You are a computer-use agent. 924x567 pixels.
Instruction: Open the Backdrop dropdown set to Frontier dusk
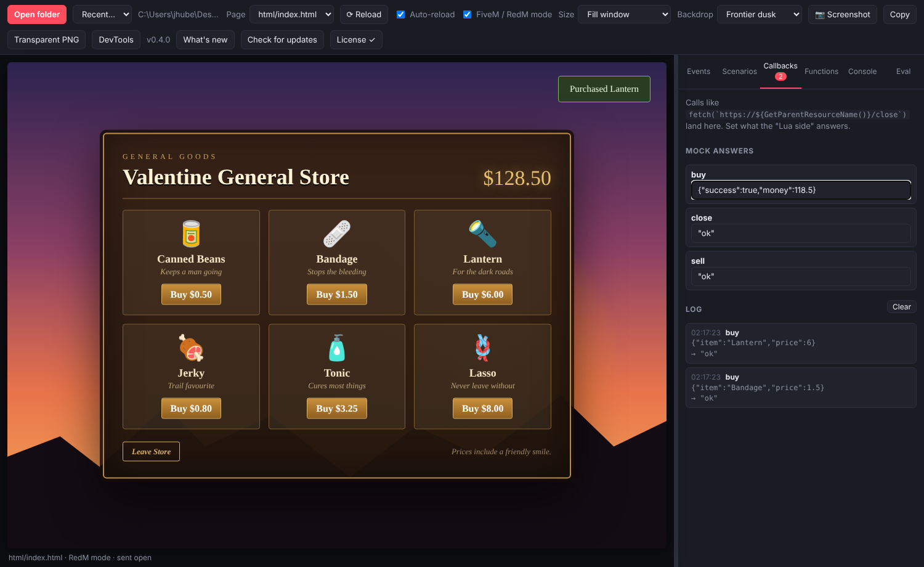[x=760, y=14]
